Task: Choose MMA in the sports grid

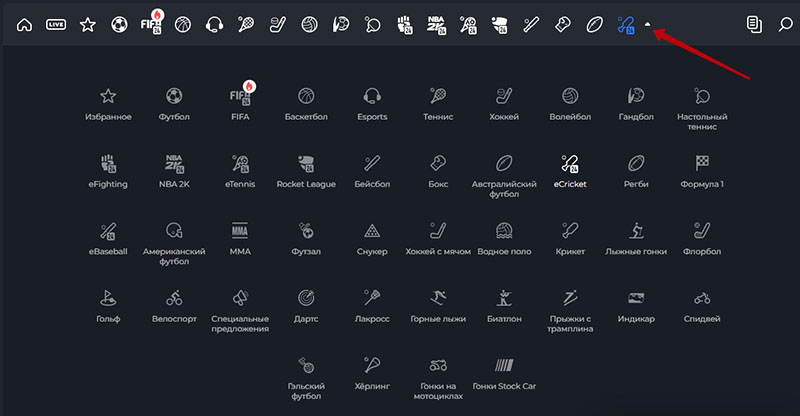Action: pos(240,238)
